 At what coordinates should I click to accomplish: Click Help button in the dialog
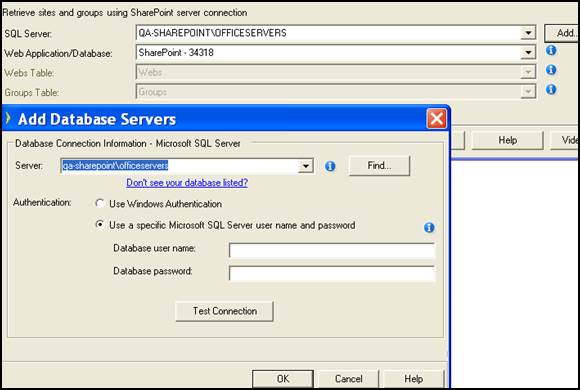tap(414, 379)
